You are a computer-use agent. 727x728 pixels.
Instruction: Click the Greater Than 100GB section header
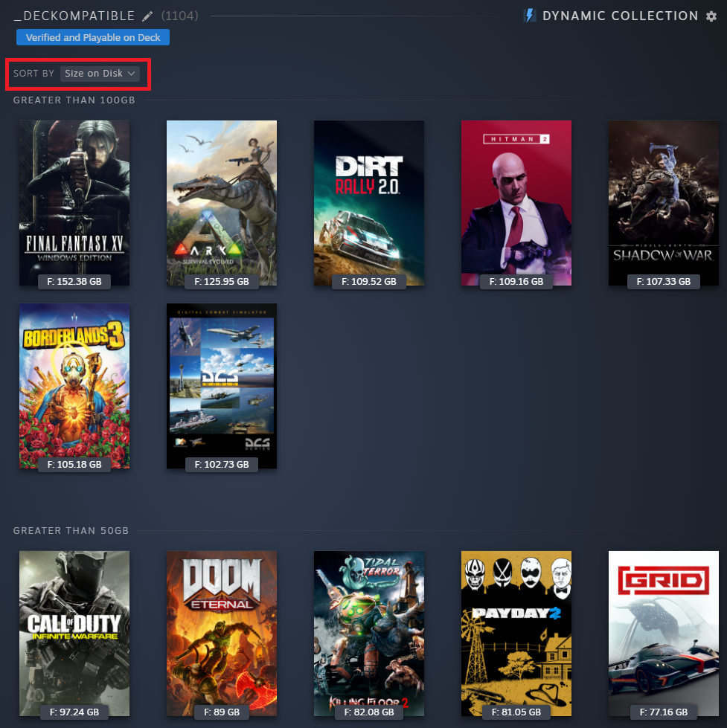coord(74,100)
